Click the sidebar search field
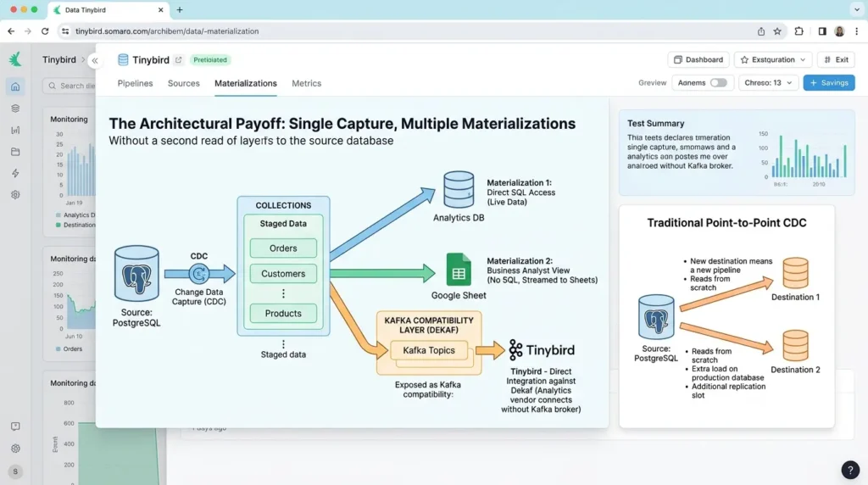This screenshot has height=485, width=868. click(70, 86)
